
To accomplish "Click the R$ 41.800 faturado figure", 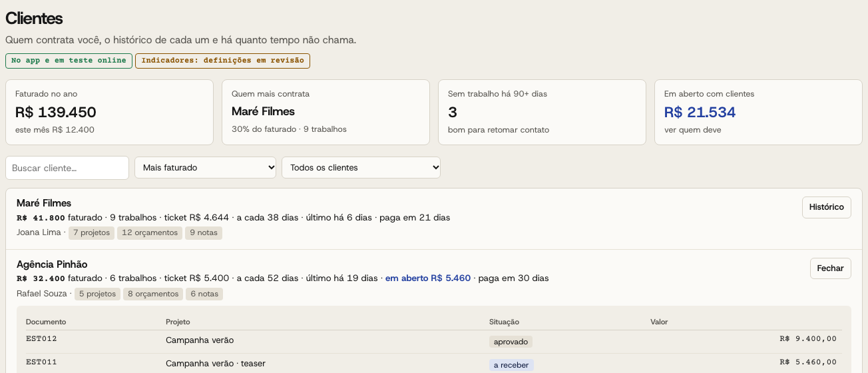I will click(41, 217).
